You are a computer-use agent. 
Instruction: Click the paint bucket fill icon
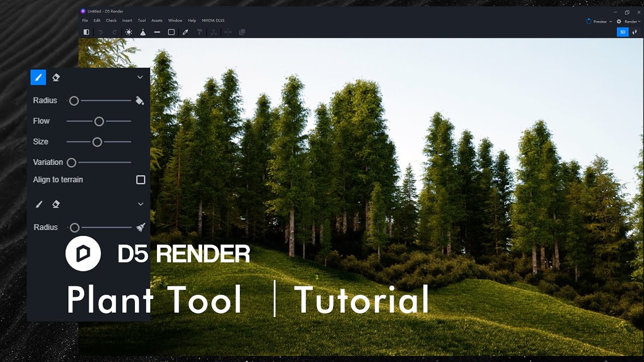coord(140,101)
